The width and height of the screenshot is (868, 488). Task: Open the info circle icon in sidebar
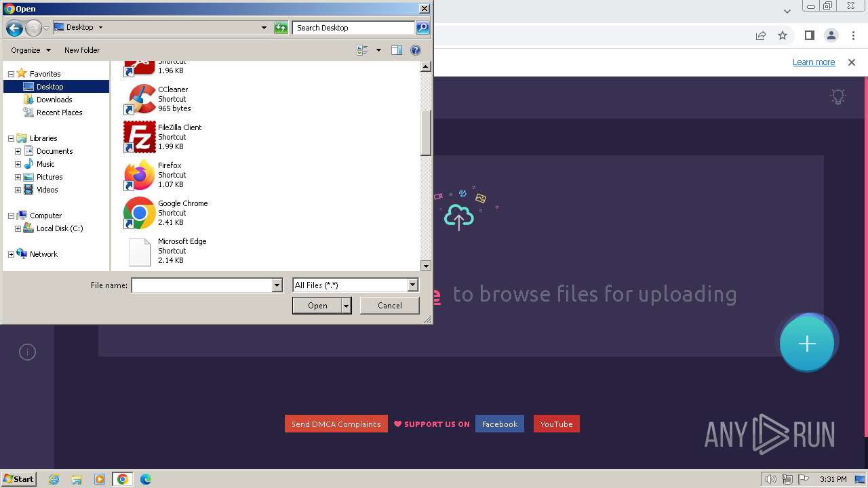click(x=27, y=352)
